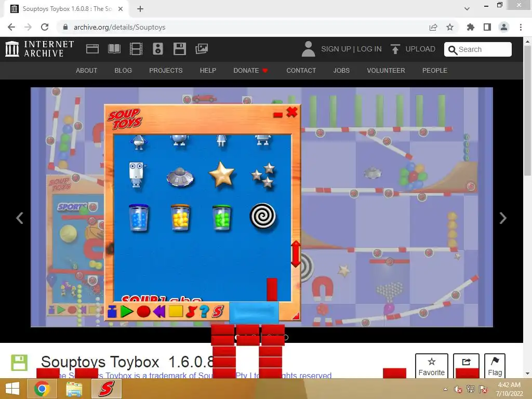Screen dimensions: 532x399
Task: Open the tab search dropdown arrow
Action: (x=467, y=9)
